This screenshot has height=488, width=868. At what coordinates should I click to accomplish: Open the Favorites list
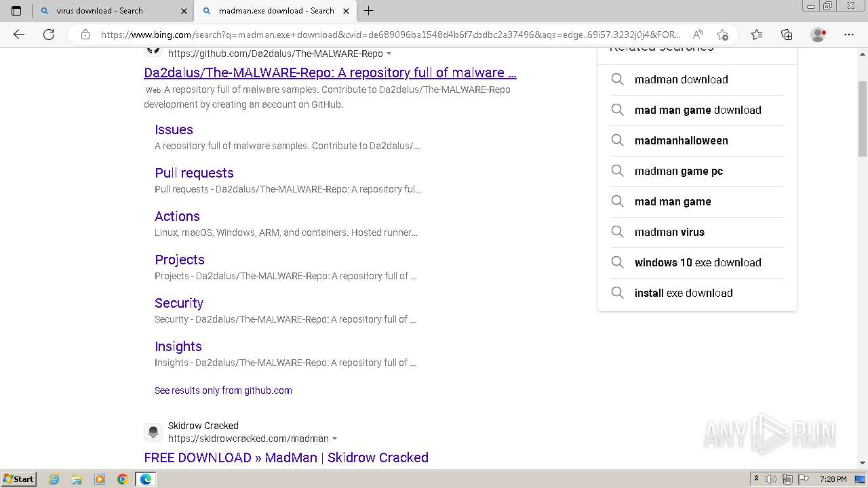click(757, 35)
